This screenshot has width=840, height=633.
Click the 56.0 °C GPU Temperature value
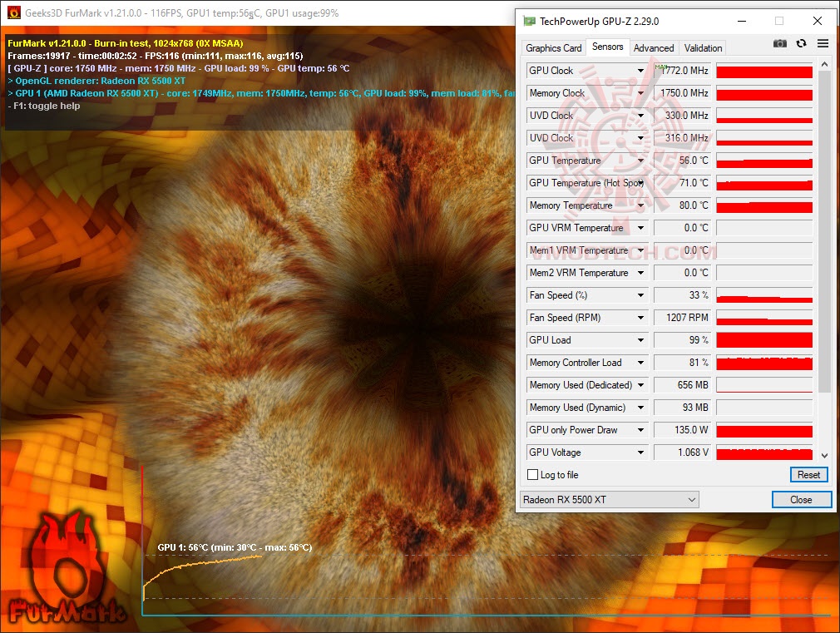pos(683,161)
